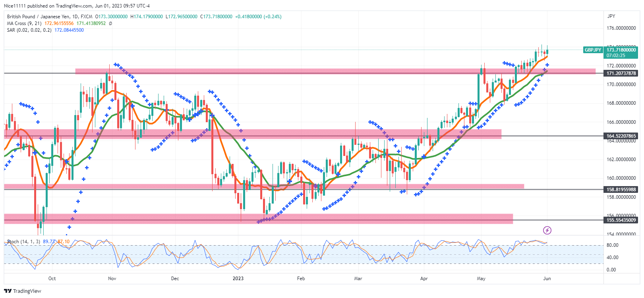Click the Apr label on the time axis
This screenshot has height=298, width=644.
click(424, 279)
